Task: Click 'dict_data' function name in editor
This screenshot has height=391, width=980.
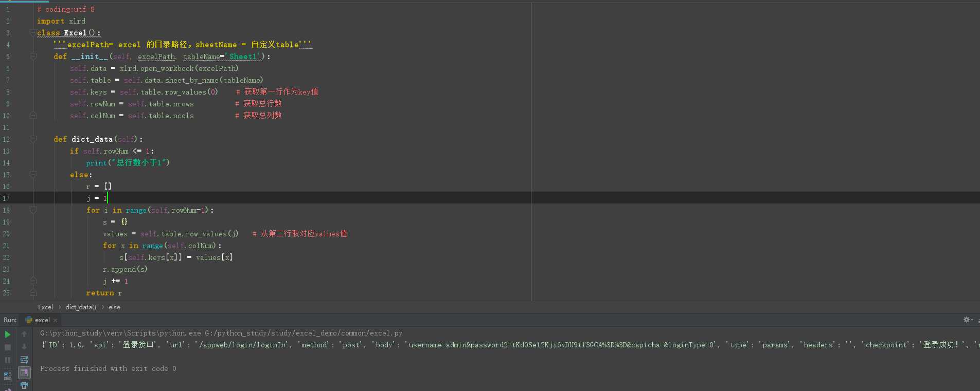Action: click(92, 139)
